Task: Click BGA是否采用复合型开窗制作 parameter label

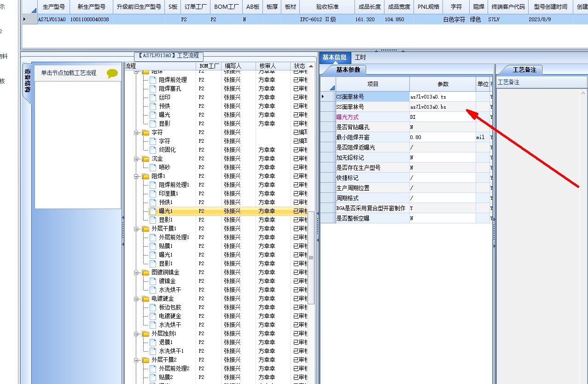Action: coord(371,208)
